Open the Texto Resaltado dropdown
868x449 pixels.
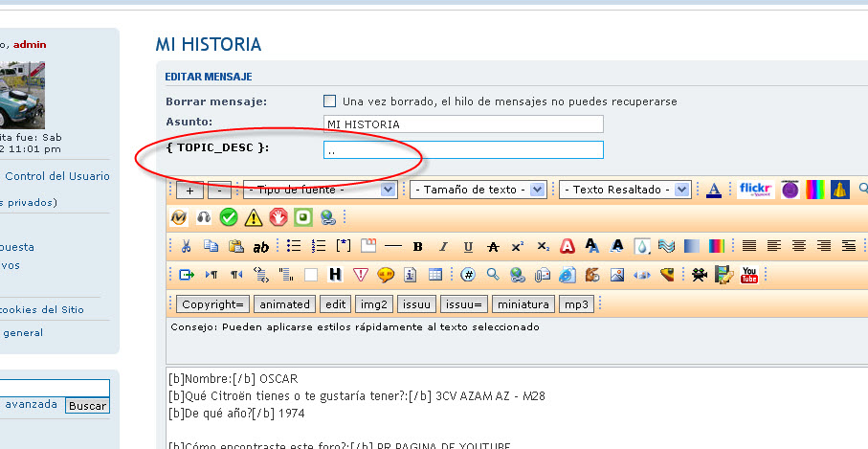pyautogui.click(x=625, y=190)
